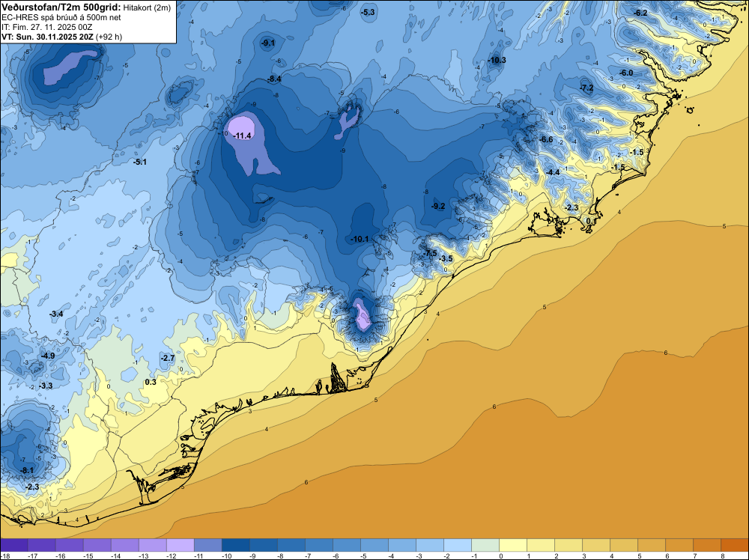Click the legend scale label '-10'
Image resolution: width=749 pixels, height=560 pixels.
click(x=228, y=556)
